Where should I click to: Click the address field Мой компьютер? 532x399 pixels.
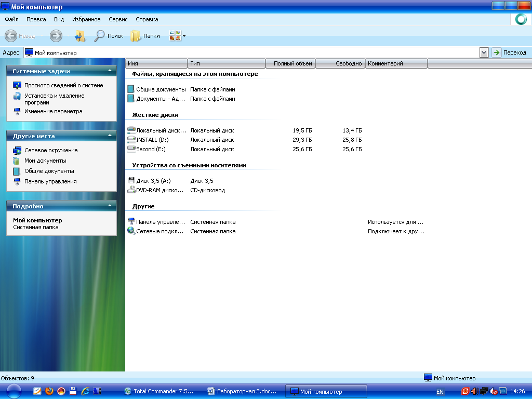[x=251, y=52]
